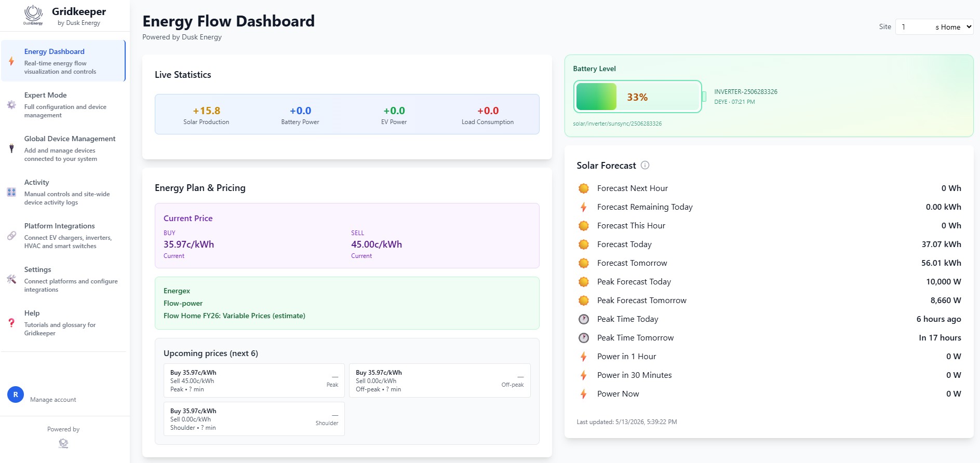Click the battery level 33% bar
This screenshot has width=980, height=463.
click(x=638, y=97)
